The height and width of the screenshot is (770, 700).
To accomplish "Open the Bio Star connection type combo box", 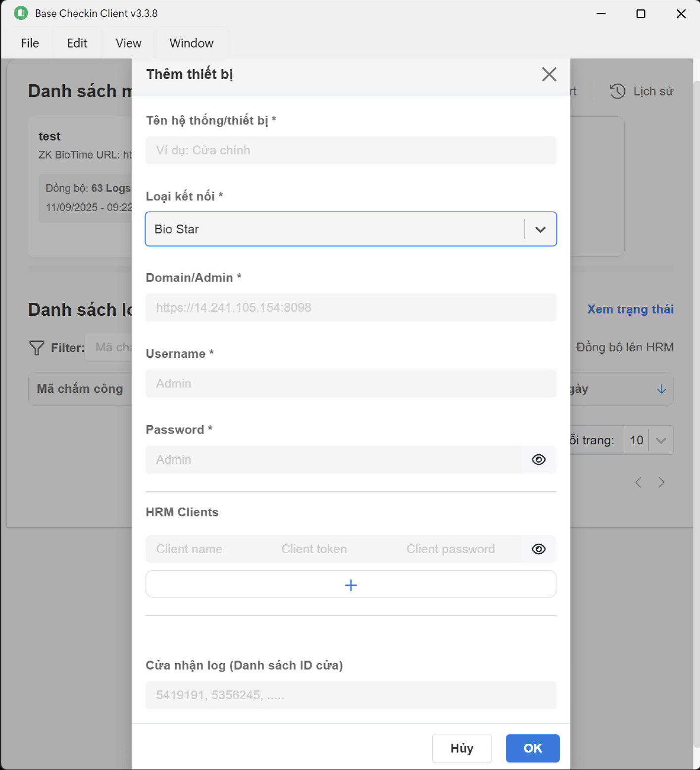I will coord(334,229).
